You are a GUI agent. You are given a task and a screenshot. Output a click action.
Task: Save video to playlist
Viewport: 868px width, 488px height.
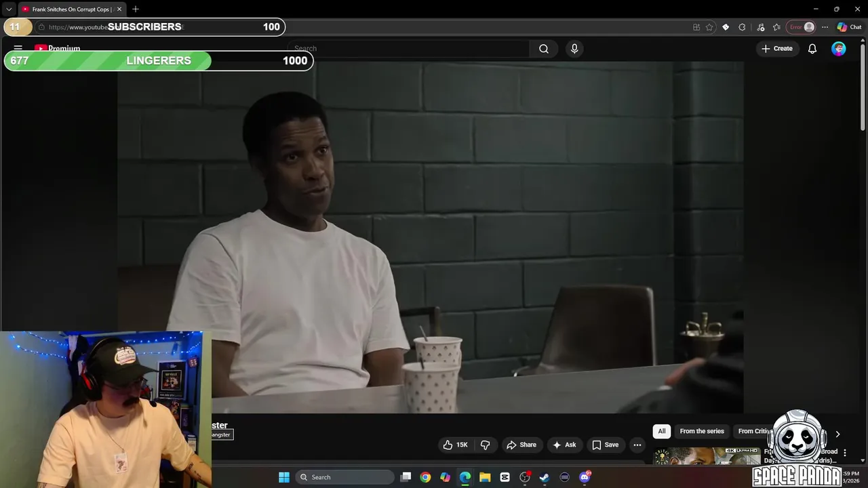tap(605, 445)
